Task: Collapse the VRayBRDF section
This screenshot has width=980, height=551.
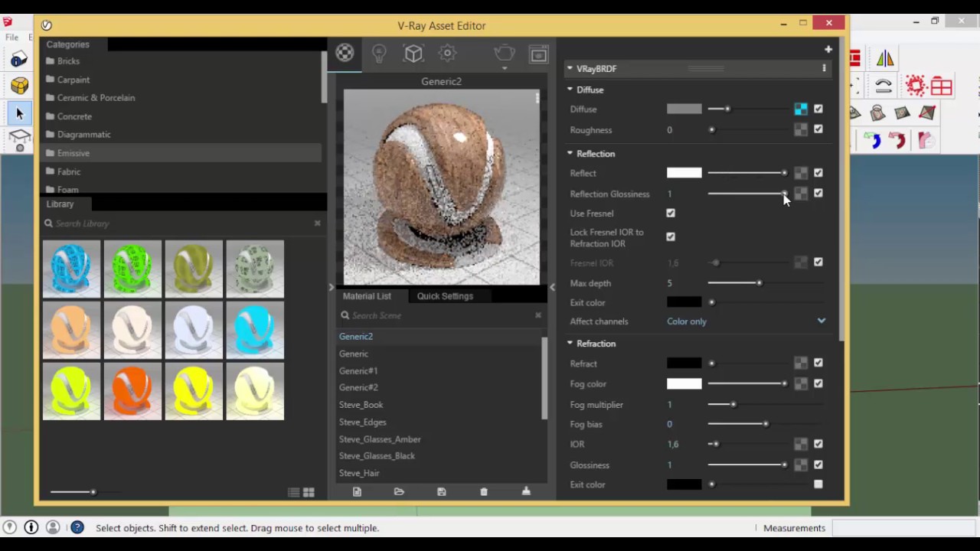Action: point(570,69)
